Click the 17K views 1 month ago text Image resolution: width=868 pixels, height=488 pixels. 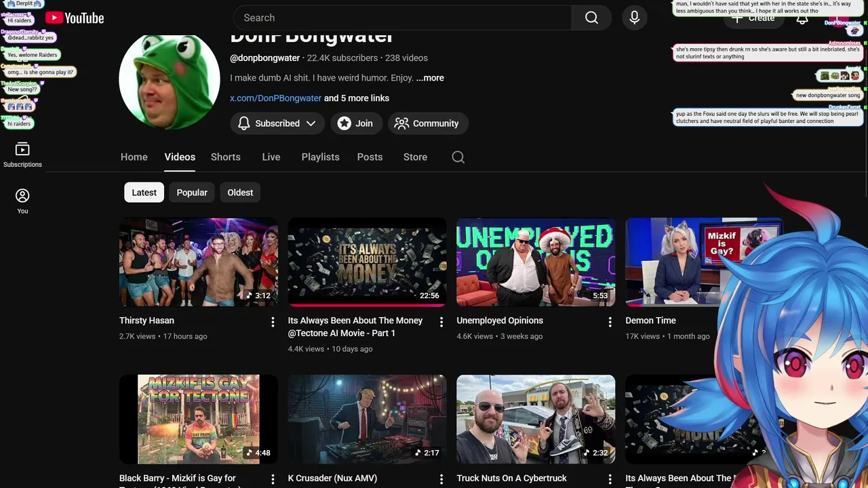(x=667, y=336)
